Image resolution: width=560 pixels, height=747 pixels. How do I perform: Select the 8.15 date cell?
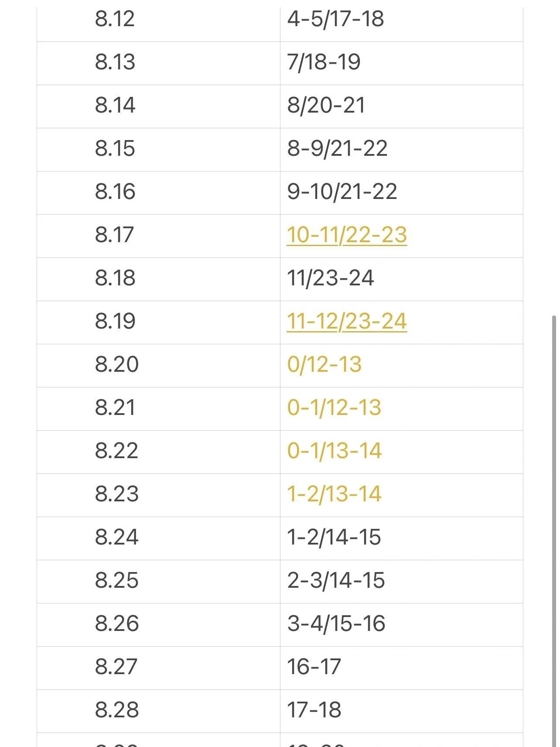[x=158, y=150]
